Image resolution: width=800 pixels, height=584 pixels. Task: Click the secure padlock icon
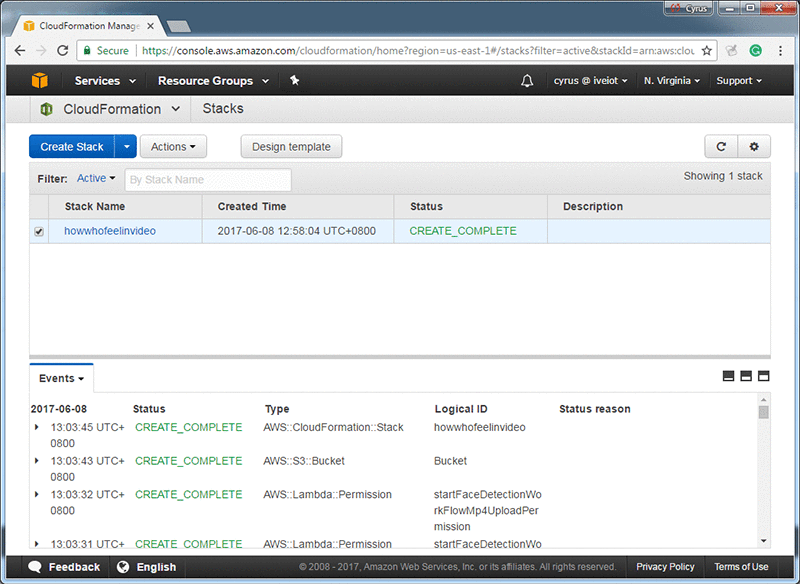[87, 50]
